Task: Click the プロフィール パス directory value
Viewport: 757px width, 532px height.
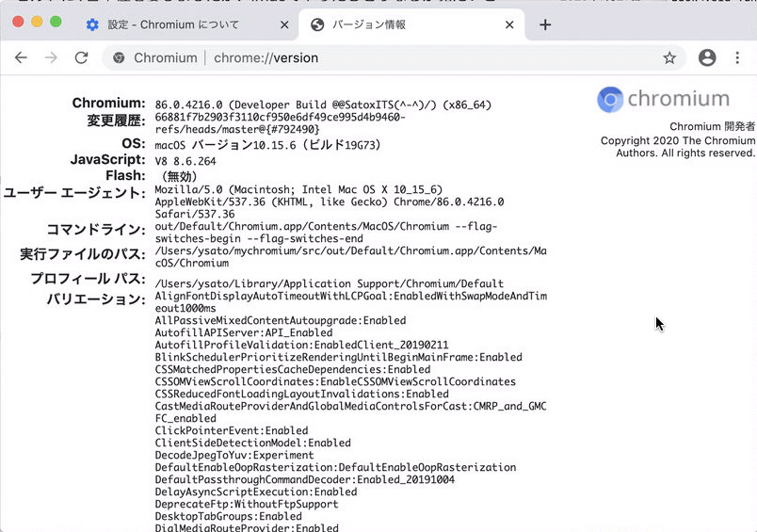Action: [x=330, y=283]
